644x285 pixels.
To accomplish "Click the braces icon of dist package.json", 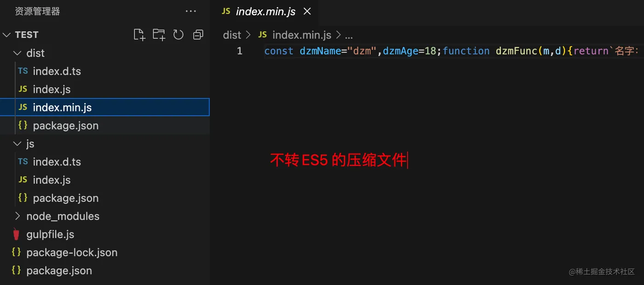I will [x=23, y=125].
